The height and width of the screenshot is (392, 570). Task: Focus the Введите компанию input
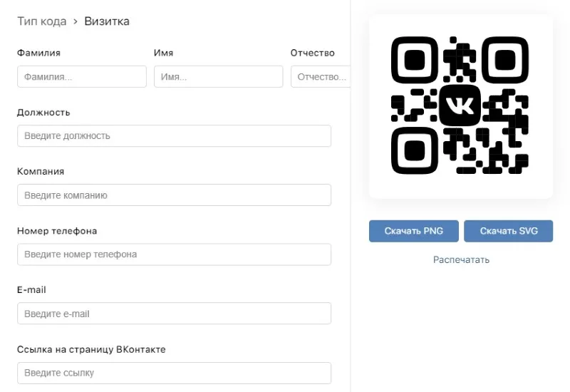coord(174,195)
